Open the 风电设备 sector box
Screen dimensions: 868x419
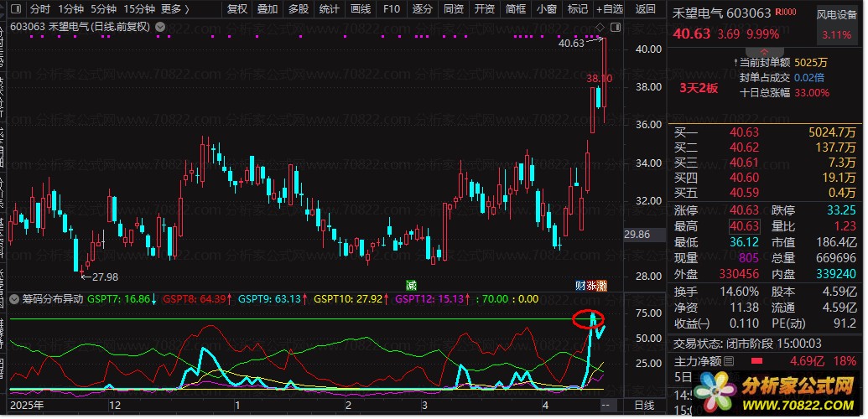click(x=836, y=24)
